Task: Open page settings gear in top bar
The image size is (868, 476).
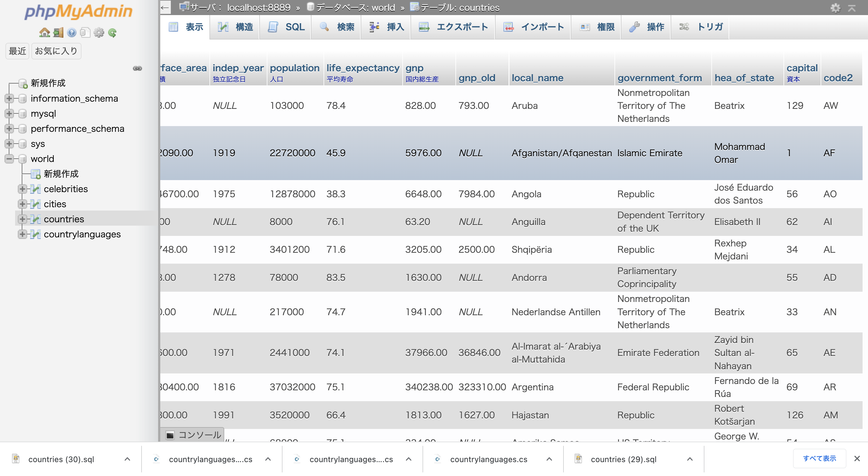Action: pos(835,8)
